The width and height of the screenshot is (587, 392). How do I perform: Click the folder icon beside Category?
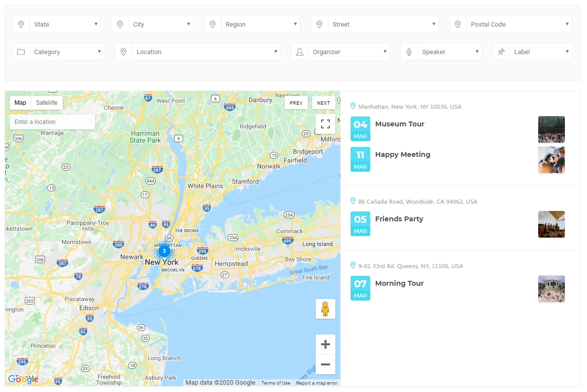pos(21,52)
